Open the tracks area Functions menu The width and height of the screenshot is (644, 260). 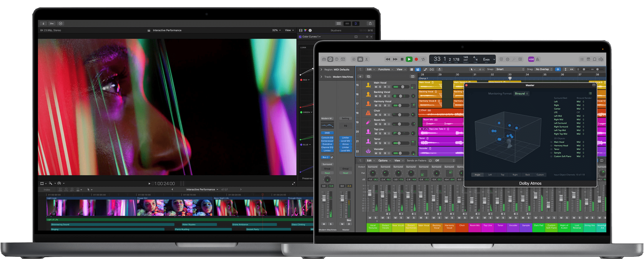(386, 69)
